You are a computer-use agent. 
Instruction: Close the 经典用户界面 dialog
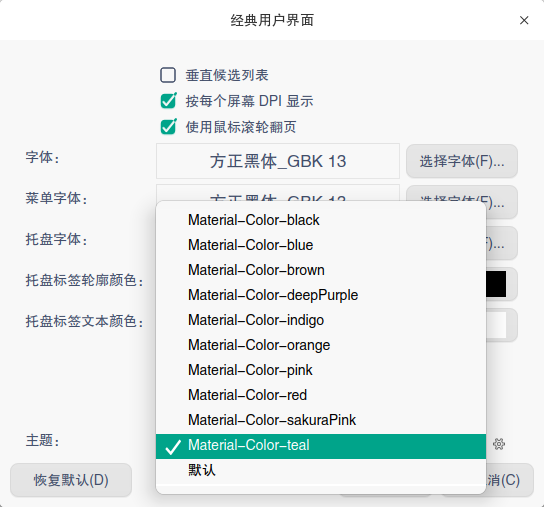[x=524, y=20]
